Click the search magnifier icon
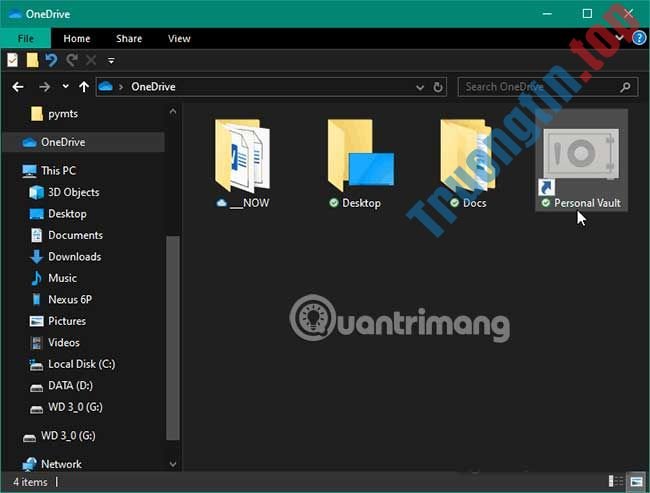The image size is (650, 493). click(626, 87)
